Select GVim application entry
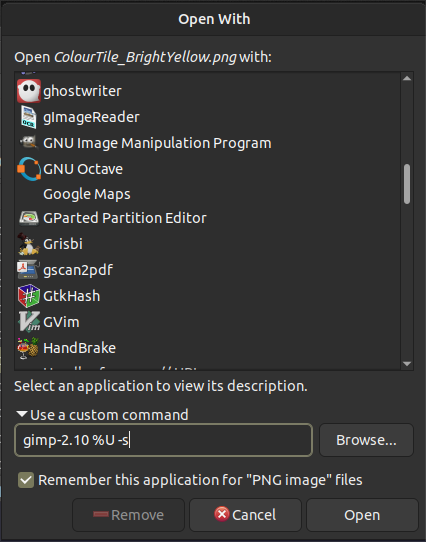 (61, 322)
